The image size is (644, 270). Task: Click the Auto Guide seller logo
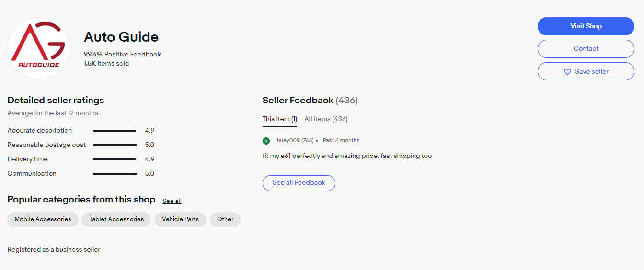[38, 48]
